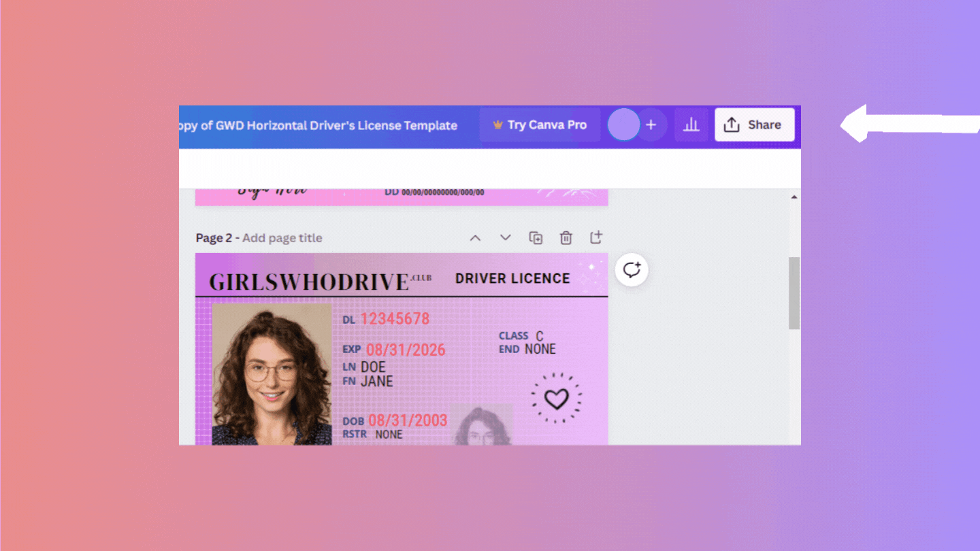The width and height of the screenshot is (980, 551).
Task: Duplicate Page 2 icon
Action: 536,237
